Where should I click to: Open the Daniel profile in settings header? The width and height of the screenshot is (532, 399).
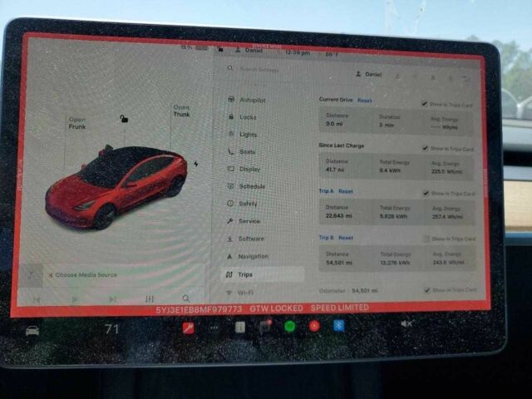(x=368, y=74)
